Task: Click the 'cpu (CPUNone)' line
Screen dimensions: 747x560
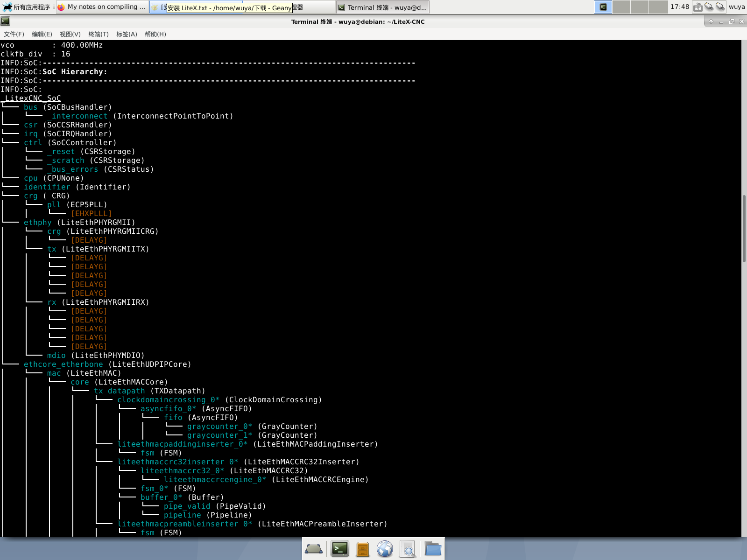Action: click(x=54, y=178)
